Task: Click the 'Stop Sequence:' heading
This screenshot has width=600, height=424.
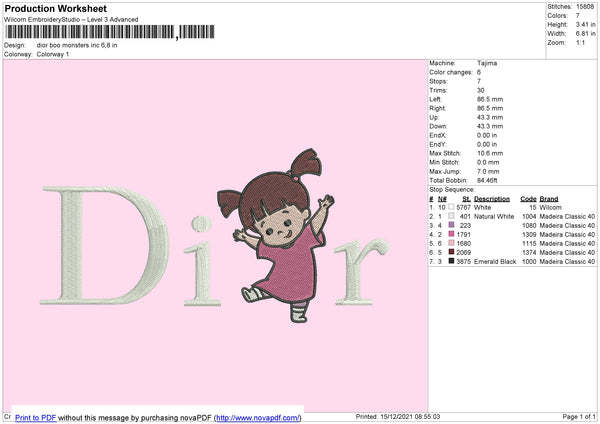Action: [x=452, y=189]
